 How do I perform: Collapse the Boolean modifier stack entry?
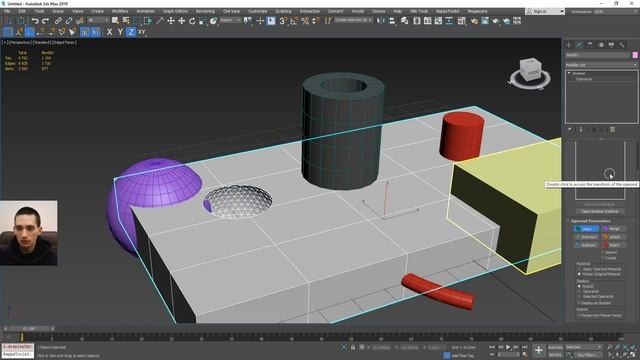[x=569, y=73]
